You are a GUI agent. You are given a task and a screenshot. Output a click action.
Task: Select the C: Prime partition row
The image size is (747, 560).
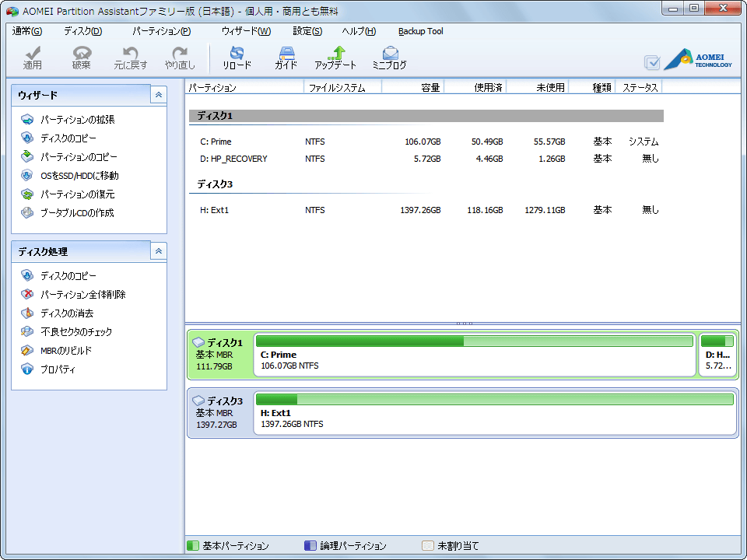(x=426, y=142)
